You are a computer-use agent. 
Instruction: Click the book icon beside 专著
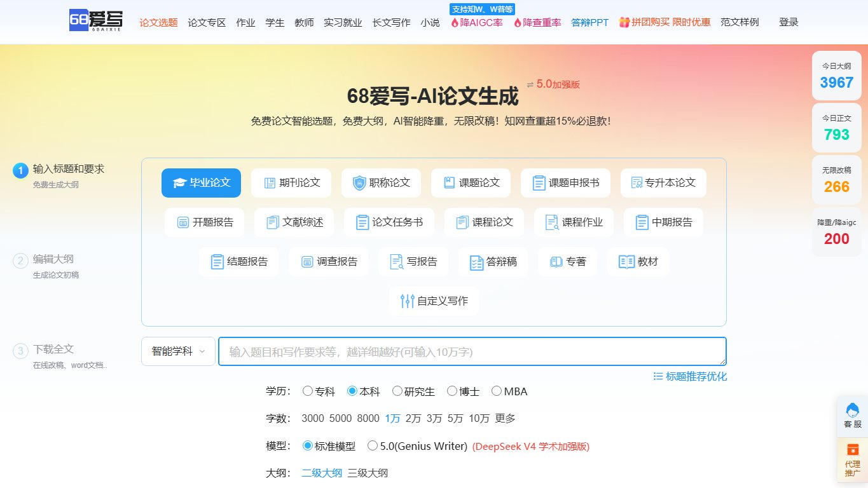point(556,262)
